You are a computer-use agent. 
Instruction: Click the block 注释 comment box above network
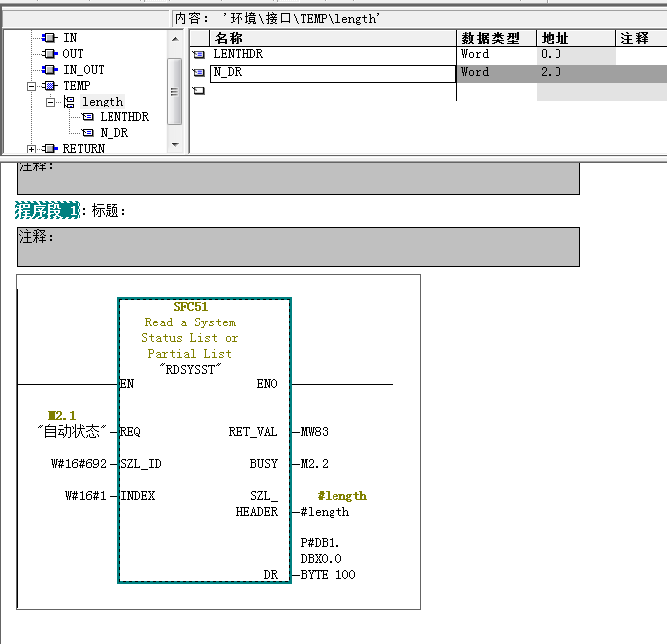(299, 178)
